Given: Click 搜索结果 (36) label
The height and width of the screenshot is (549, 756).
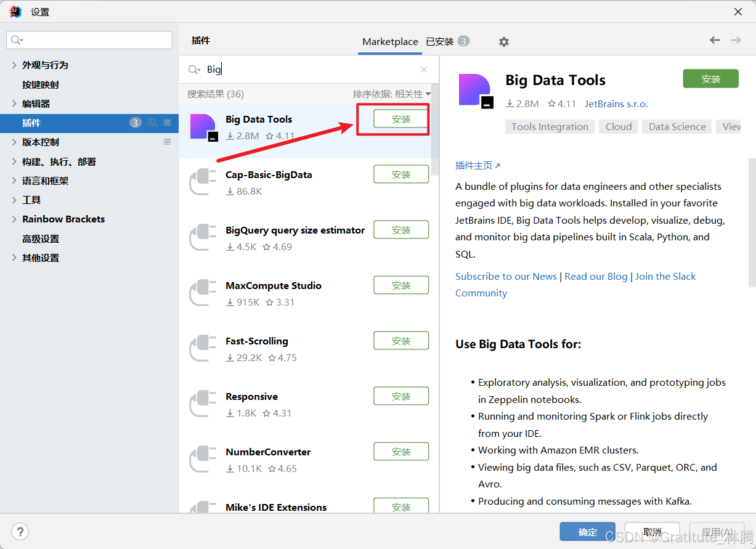Looking at the screenshot, I should 216,94.
